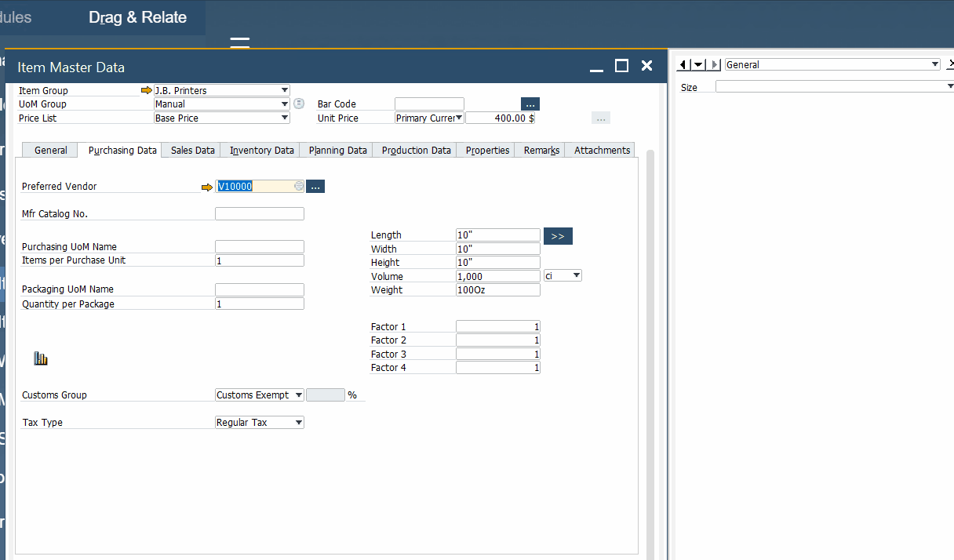The height and width of the screenshot is (560, 954).
Task: Switch to the Sales Data tab
Action: click(191, 150)
